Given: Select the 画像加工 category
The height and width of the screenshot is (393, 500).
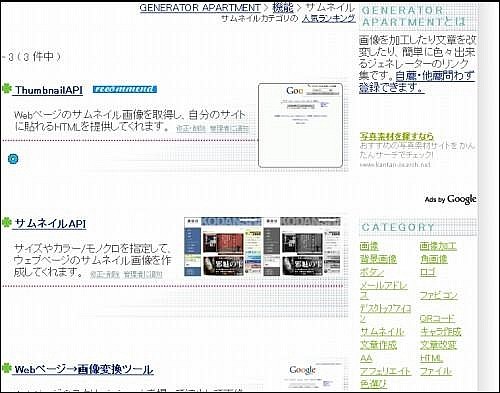Looking at the screenshot, I should pyautogui.click(x=438, y=246).
